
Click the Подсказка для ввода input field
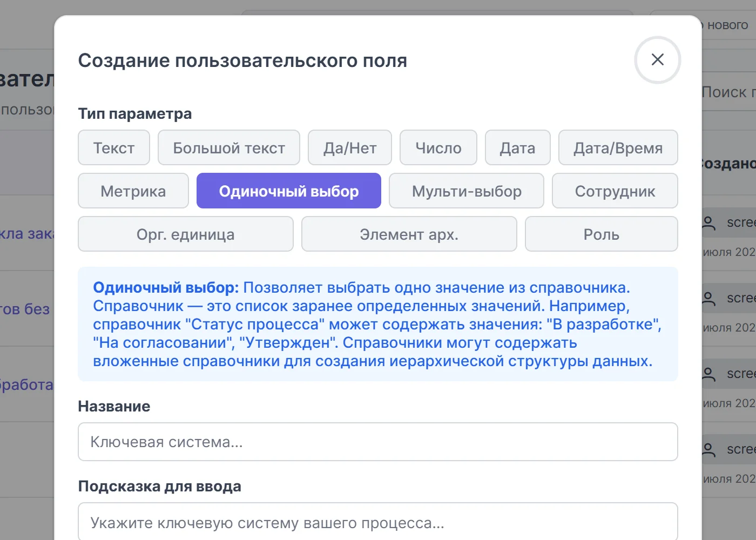[378, 522]
